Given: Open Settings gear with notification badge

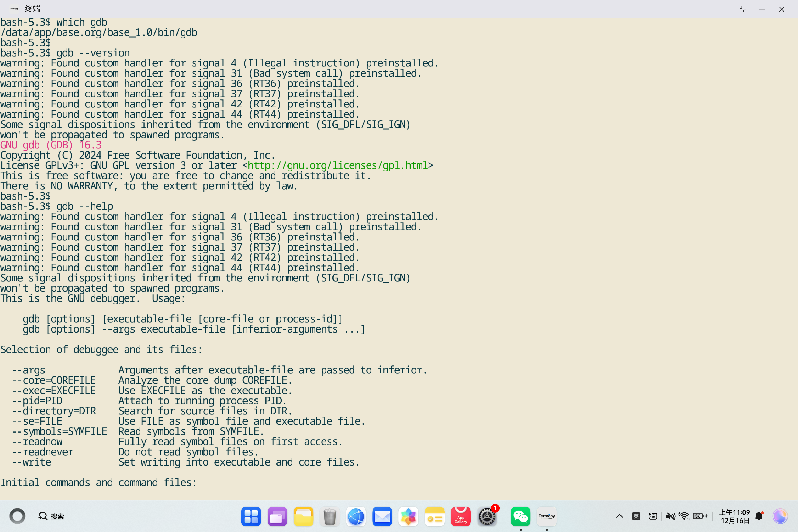Looking at the screenshot, I should tap(487, 516).
